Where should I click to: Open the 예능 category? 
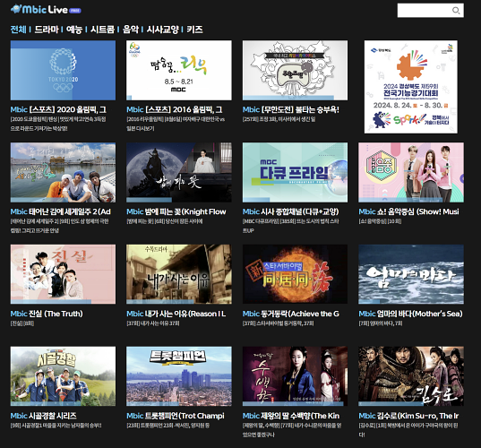tap(74, 30)
